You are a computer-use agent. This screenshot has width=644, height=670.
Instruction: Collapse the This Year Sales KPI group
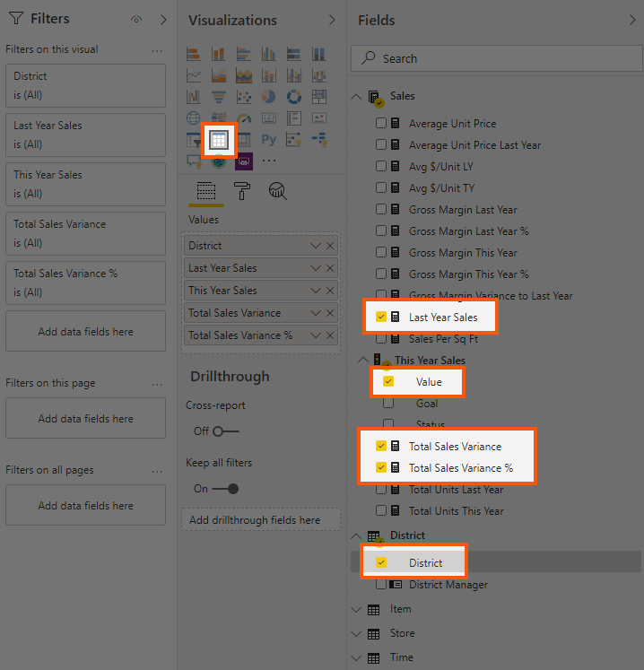click(x=363, y=361)
